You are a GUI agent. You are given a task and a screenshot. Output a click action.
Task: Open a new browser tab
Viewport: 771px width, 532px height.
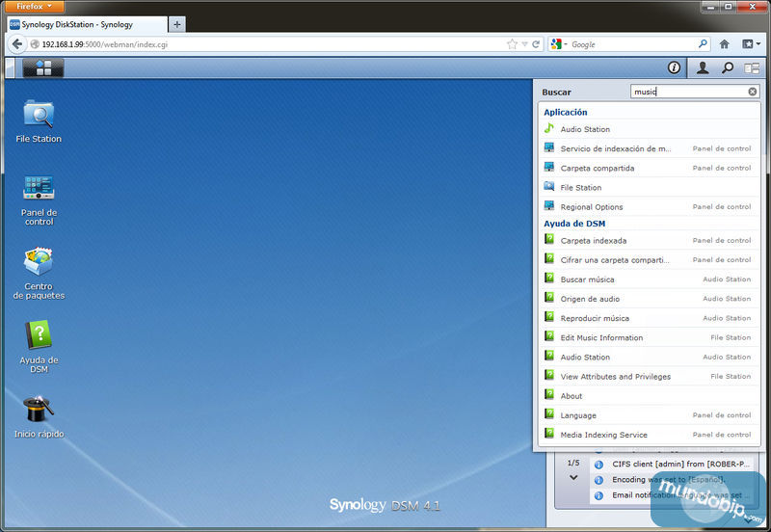click(177, 24)
